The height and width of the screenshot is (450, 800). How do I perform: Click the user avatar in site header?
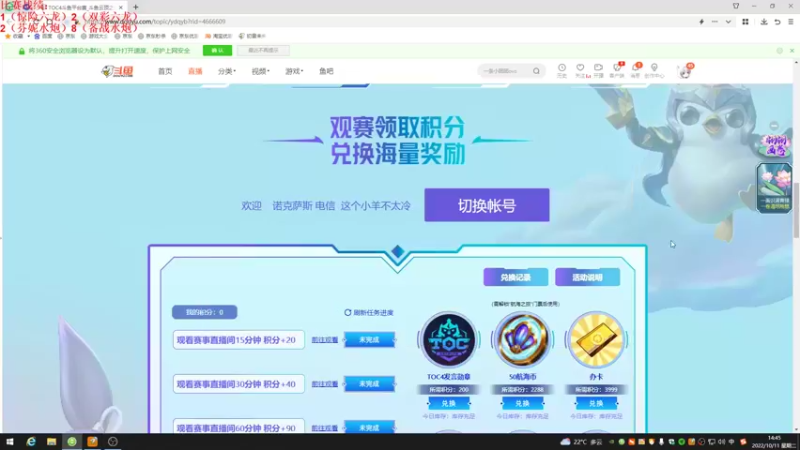point(685,71)
